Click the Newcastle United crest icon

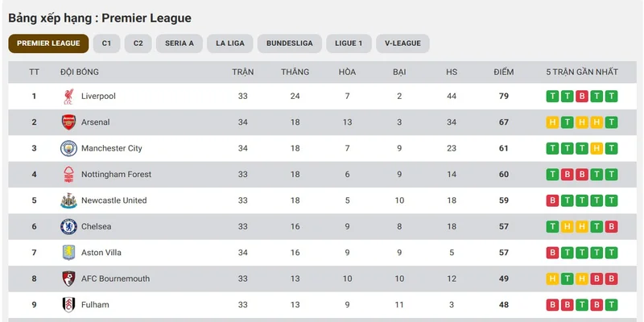[68, 200]
